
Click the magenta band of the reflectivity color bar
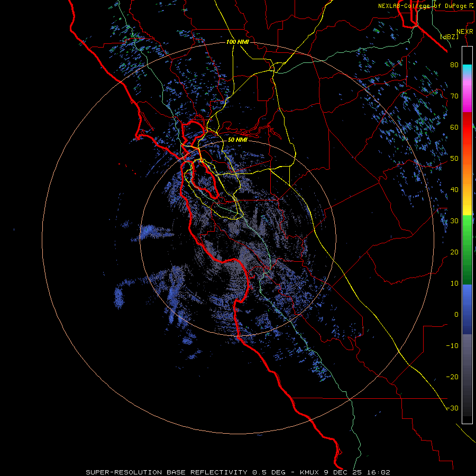(467, 96)
